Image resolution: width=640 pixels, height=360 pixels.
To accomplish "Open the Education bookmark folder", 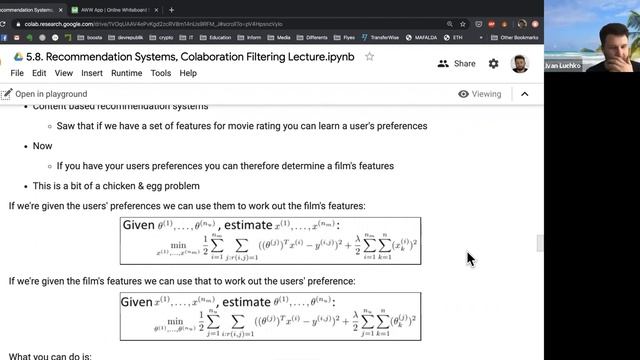I will [x=216, y=38].
